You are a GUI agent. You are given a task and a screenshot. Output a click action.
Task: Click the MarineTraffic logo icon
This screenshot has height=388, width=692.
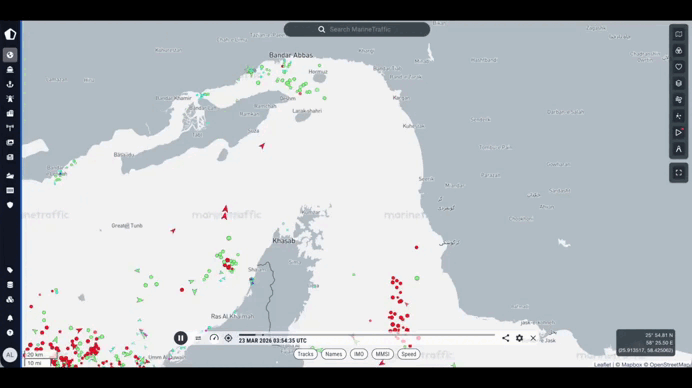point(10,34)
